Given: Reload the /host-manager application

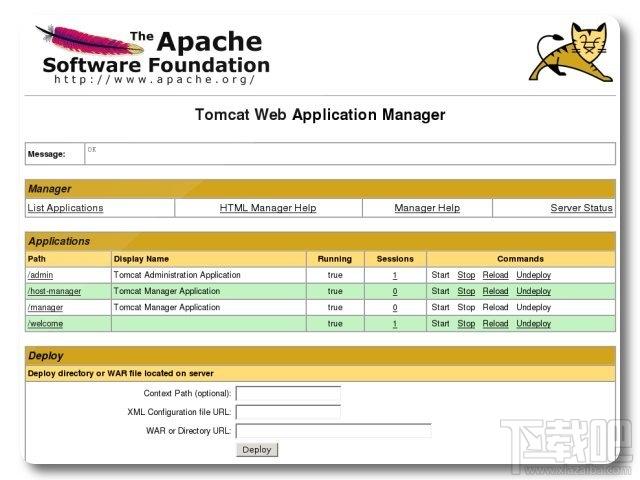Looking at the screenshot, I should click(x=496, y=291).
